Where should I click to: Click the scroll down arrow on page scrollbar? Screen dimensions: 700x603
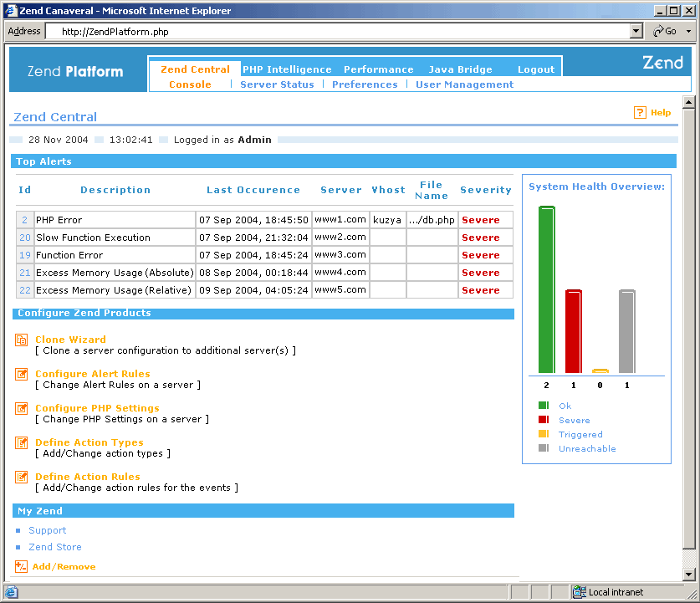point(689,574)
